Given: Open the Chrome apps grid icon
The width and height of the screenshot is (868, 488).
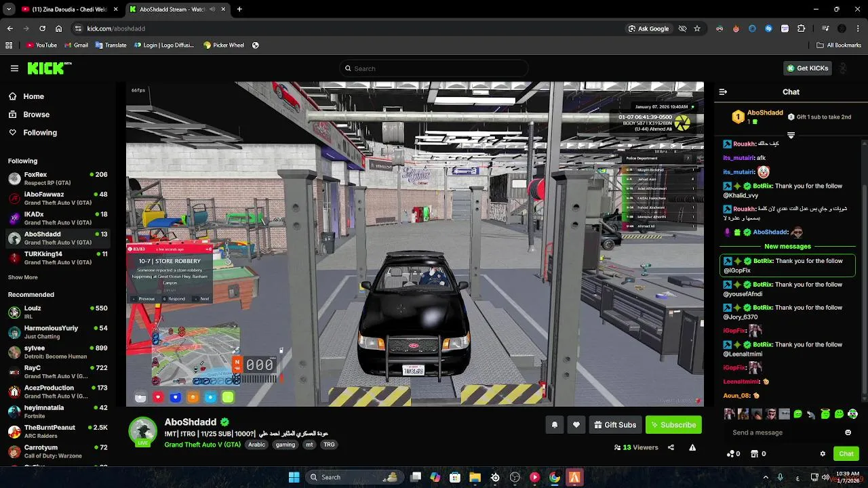Looking at the screenshot, I should click(9, 45).
